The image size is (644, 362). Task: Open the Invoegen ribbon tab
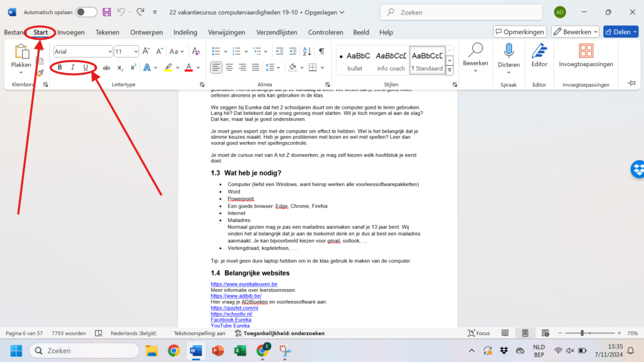click(x=71, y=32)
